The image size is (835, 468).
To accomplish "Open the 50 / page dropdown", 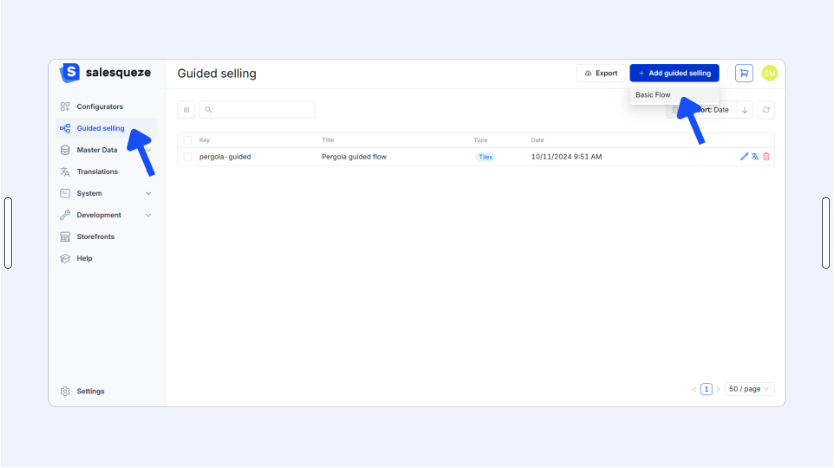I will coord(749,389).
